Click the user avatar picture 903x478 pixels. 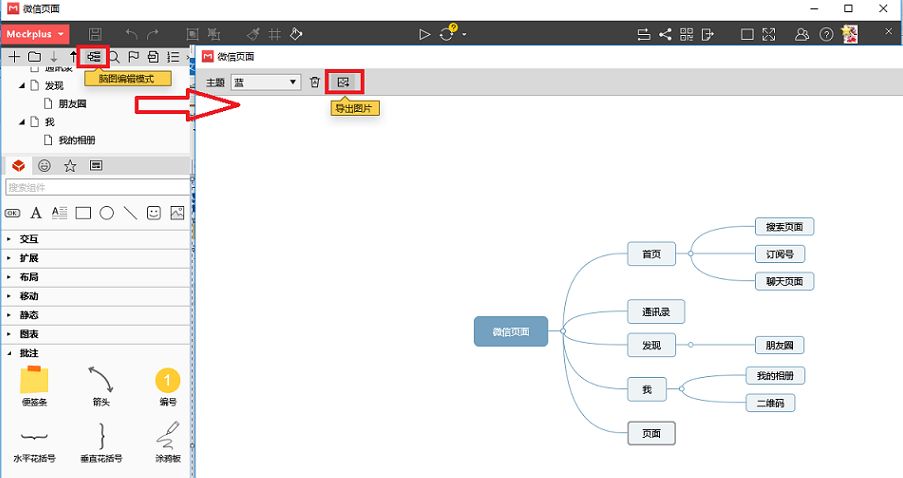849,35
